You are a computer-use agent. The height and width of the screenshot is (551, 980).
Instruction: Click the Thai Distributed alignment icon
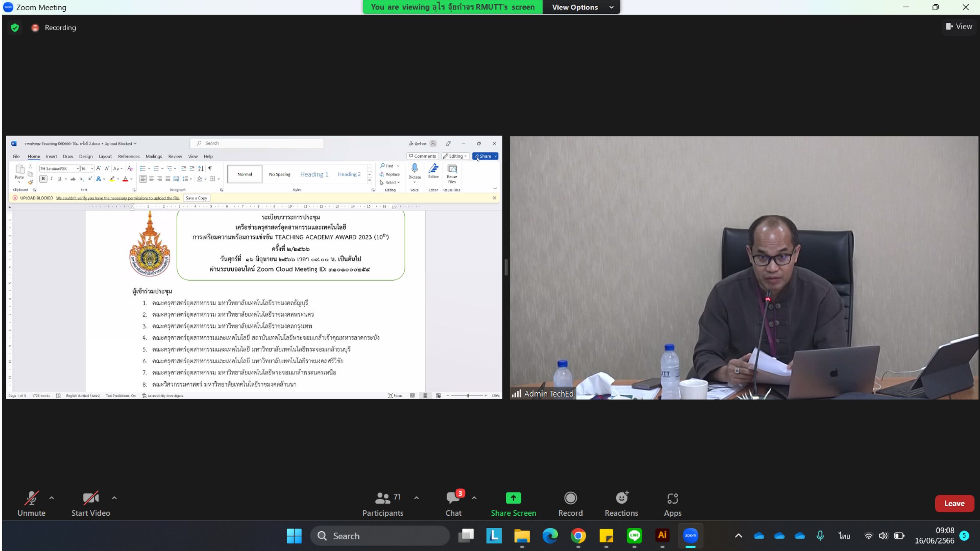point(176,179)
